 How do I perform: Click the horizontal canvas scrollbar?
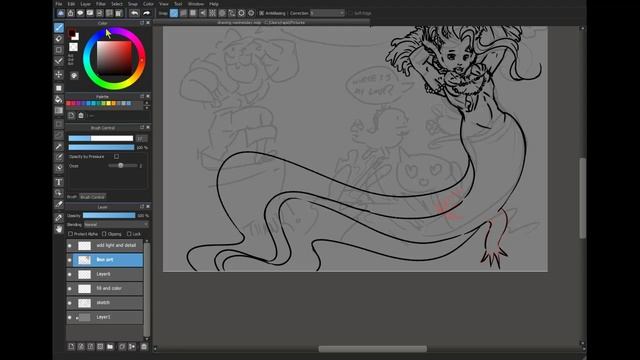[x=373, y=349]
